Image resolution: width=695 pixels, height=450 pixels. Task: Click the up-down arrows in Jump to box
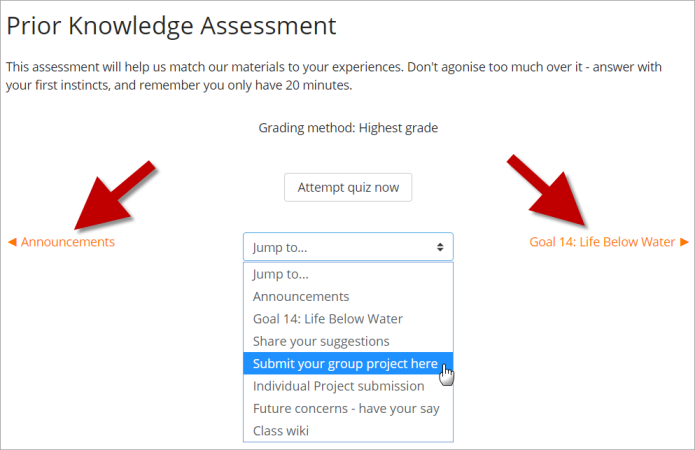[440, 247]
